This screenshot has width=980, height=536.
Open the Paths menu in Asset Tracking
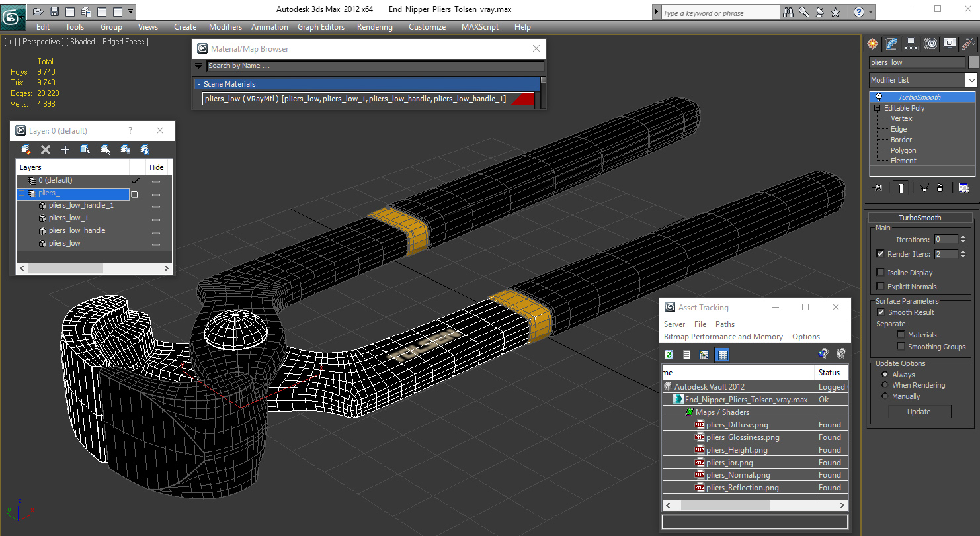[x=725, y=324]
